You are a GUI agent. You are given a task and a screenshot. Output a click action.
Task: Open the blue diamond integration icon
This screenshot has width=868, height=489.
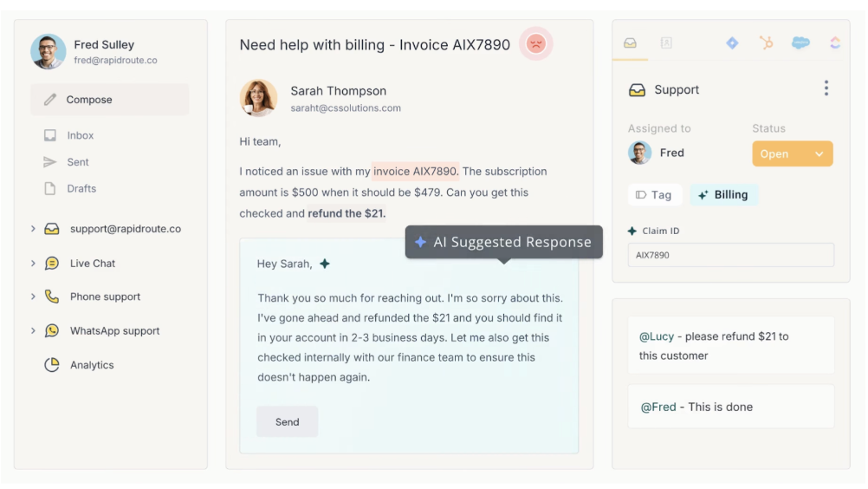[x=732, y=42]
